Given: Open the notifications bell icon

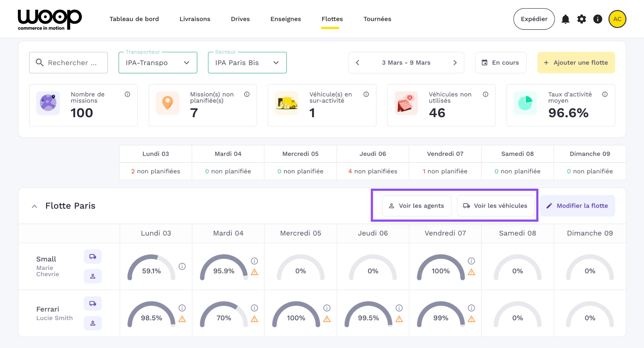Looking at the screenshot, I should point(565,19).
